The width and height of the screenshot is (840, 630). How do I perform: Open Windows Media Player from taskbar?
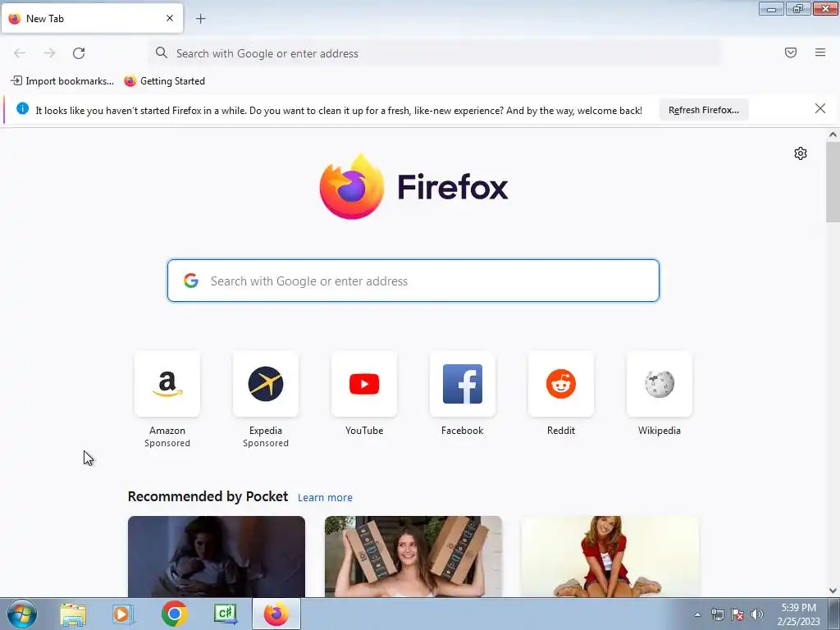pyautogui.click(x=123, y=614)
